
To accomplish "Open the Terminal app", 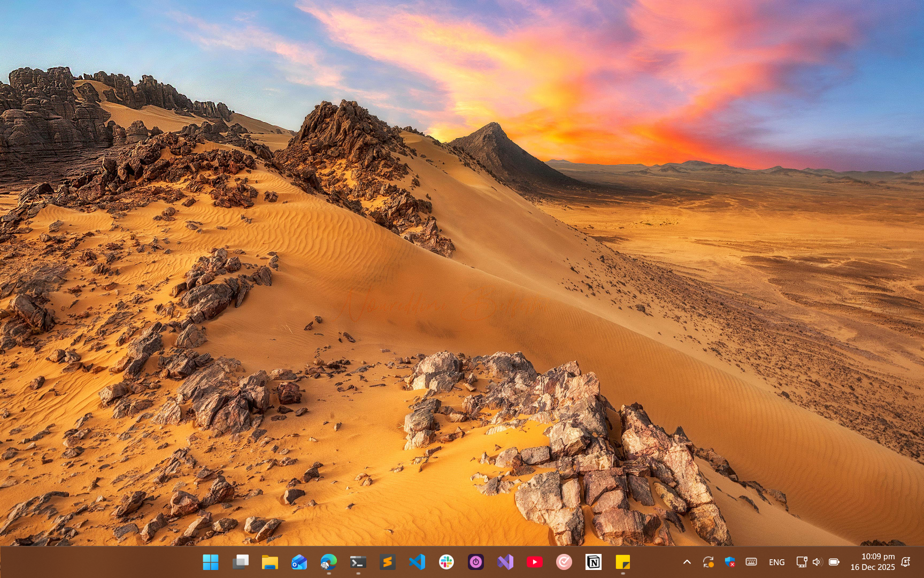I will pyautogui.click(x=358, y=562).
